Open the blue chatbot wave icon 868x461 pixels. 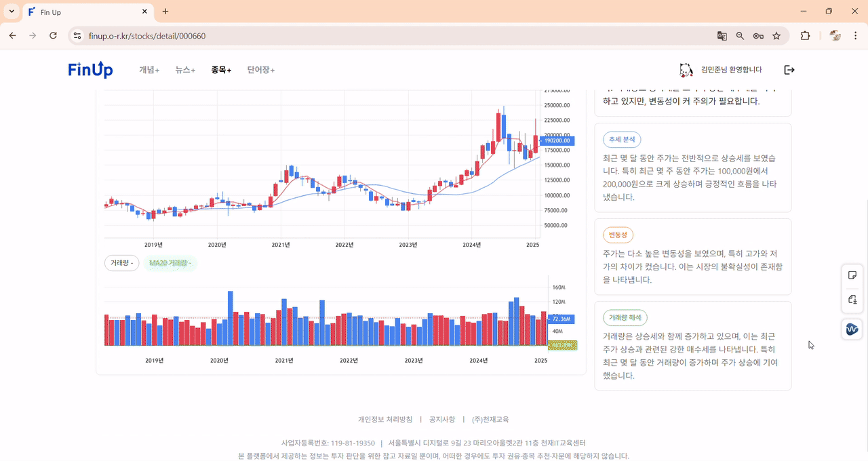pyautogui.click(x=852, y=329)
